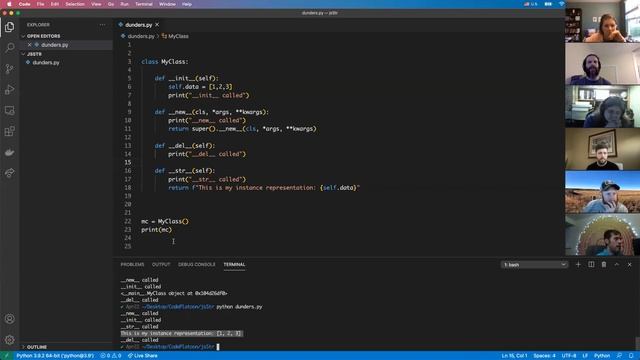This screenshot has height=360, width=640.
Task: Click the line 23 print(mc) statement
Action: click(156, 230)
